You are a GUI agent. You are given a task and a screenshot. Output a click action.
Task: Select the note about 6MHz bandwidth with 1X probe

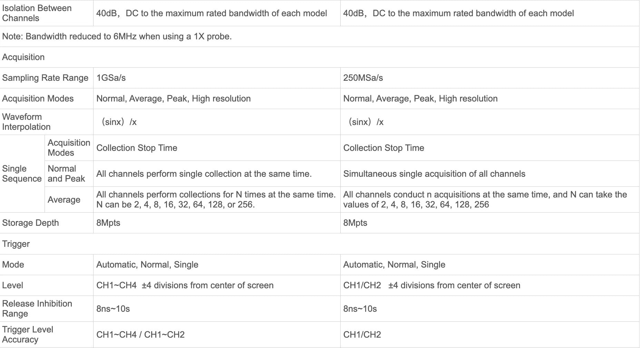pyautogui.click(x=117, y=36)
